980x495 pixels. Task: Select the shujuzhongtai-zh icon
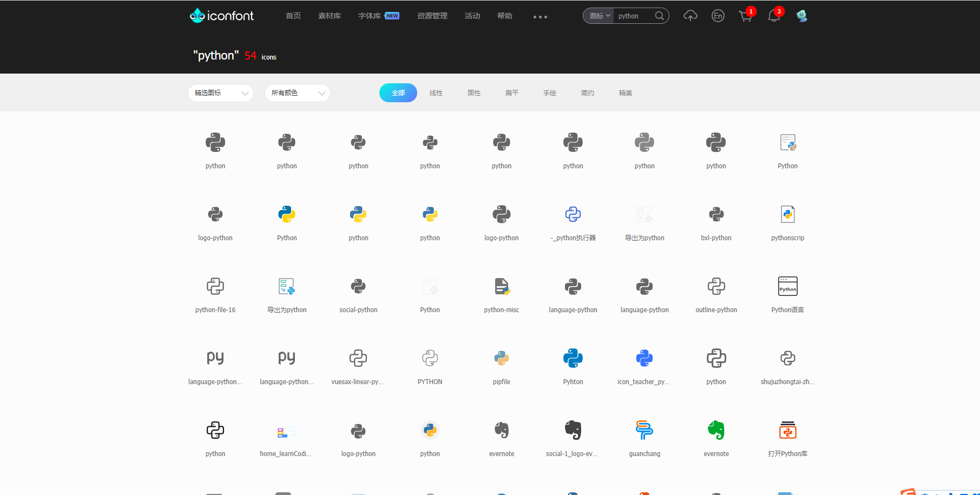(788, 359)
